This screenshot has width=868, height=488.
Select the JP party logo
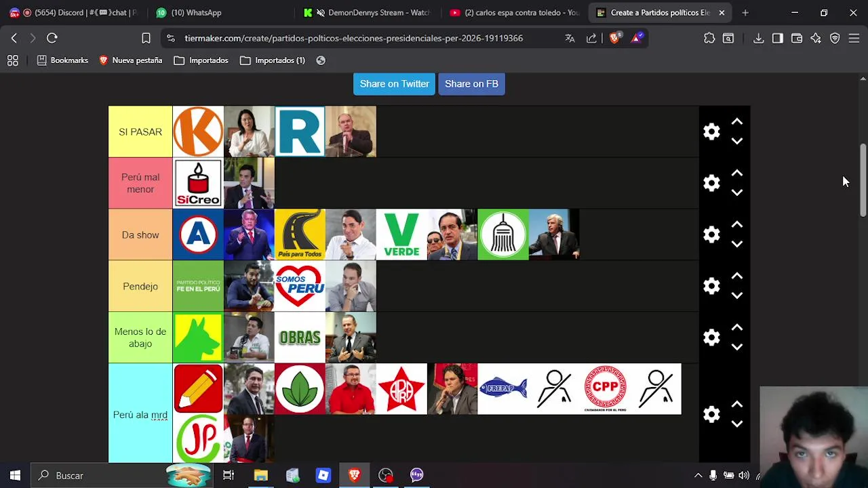click(198, 439)
